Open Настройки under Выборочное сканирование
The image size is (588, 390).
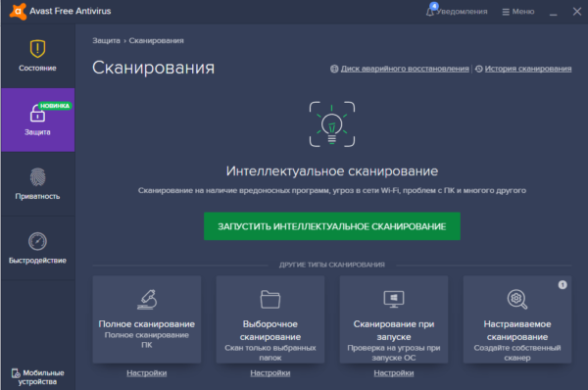click(270, 372)
